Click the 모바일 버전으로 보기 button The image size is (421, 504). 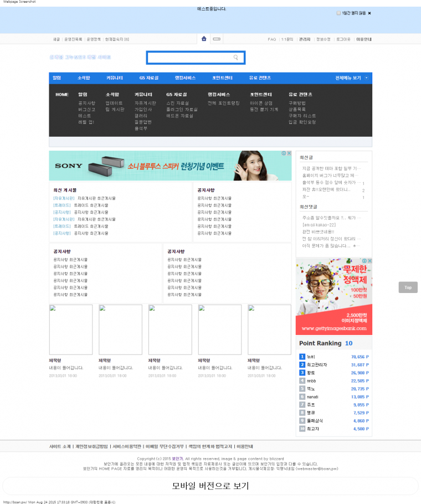point(210,486)
